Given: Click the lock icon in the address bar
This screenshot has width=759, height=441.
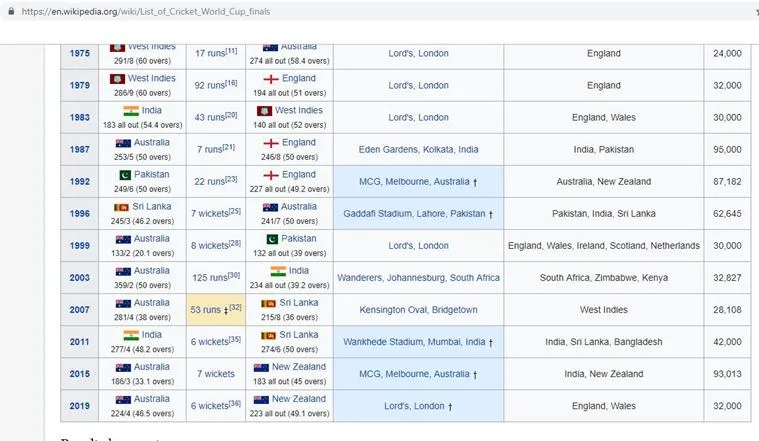Looking at the screenshot, I should (11, 11).
